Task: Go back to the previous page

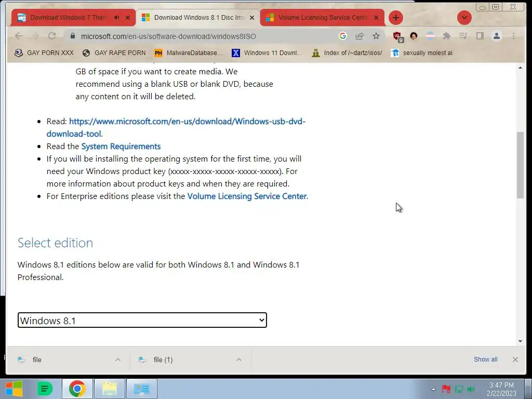Action: click(19, 36)
